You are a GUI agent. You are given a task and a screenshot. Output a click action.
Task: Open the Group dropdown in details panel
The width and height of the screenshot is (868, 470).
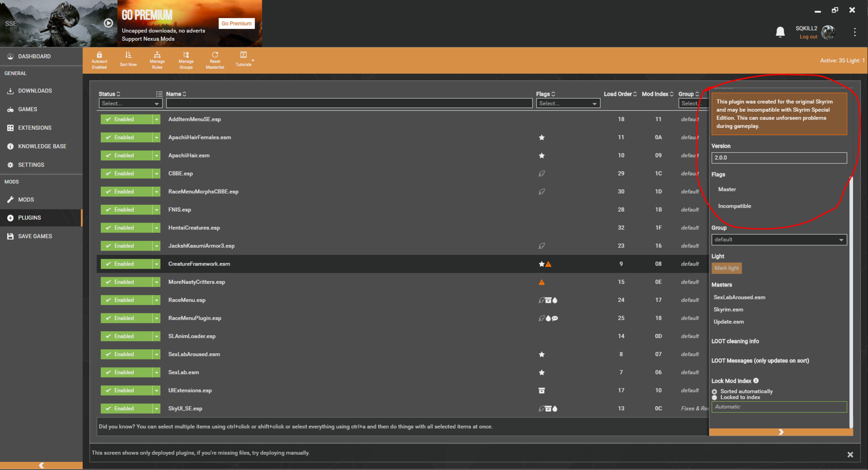779,240
